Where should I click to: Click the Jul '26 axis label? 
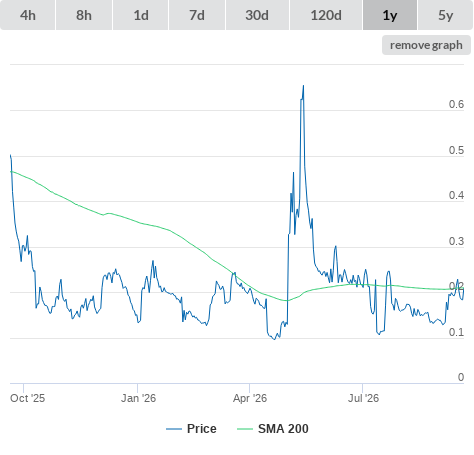point(363,398)
